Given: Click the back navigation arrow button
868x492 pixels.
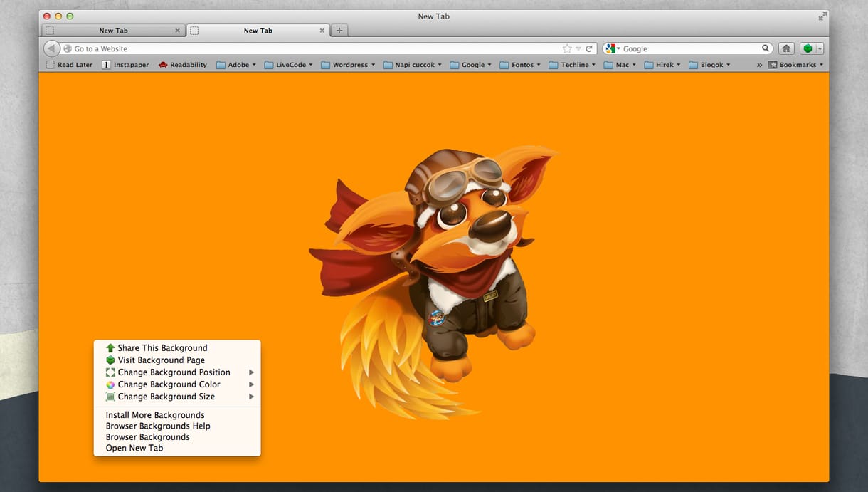Looking at the screenshot, I should (x=51, y=48).
